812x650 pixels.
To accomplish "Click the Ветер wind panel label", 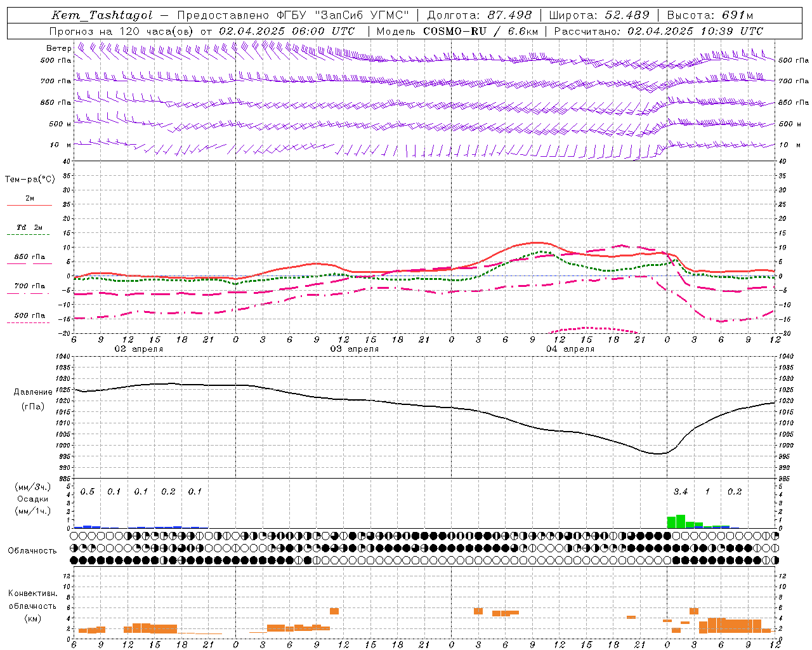I will click(x=58, y=48).
